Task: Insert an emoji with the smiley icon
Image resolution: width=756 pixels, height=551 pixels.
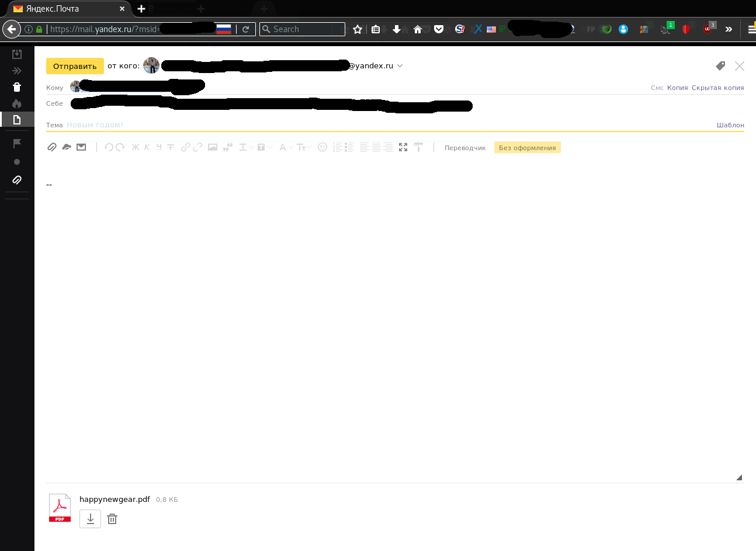Action: (322, 147)
